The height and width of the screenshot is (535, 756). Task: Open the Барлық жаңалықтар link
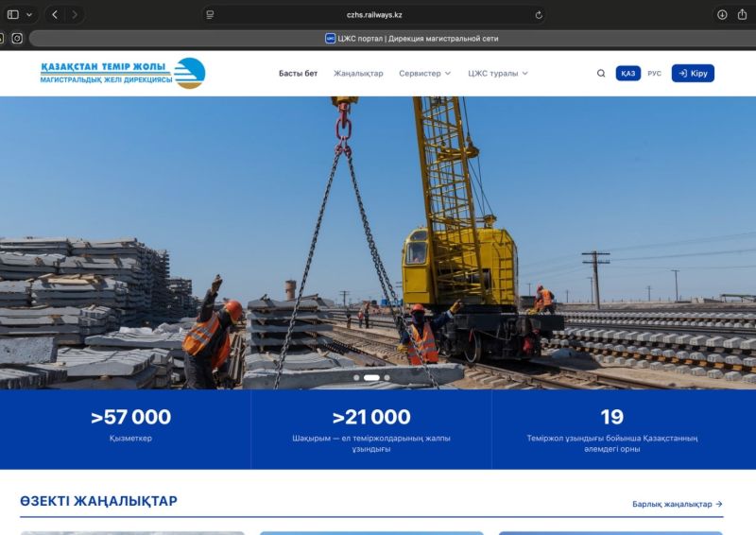tap(678, 504)
